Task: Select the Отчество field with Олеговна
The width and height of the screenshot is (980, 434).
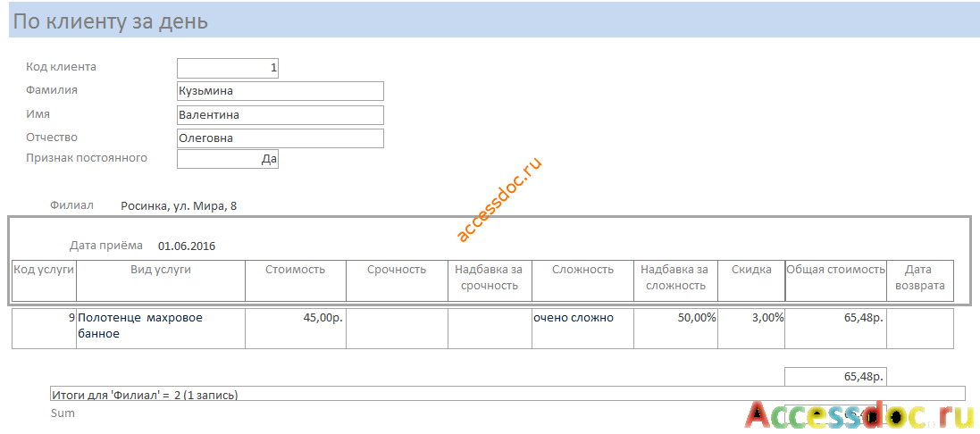Action: coord(280,138)
